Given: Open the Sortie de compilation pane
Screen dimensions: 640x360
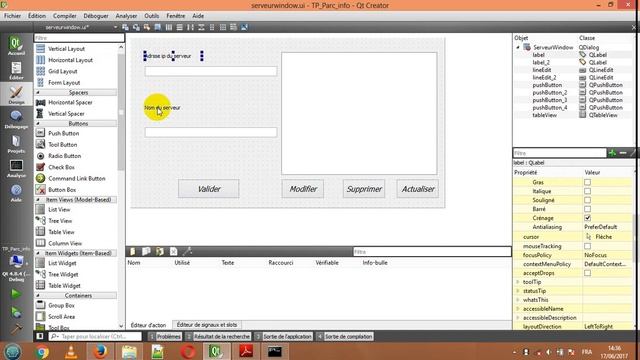Looking at the screenshot, I should tap(344, 336).
